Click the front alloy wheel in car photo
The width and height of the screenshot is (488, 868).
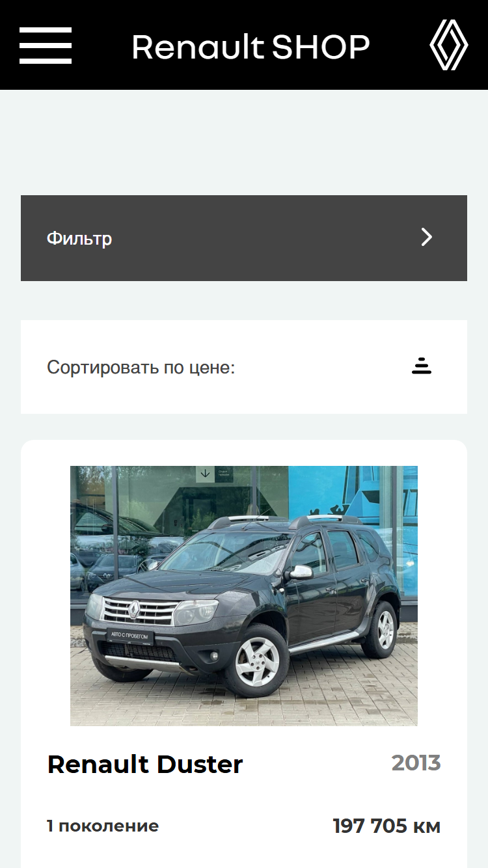click(257, 660)
